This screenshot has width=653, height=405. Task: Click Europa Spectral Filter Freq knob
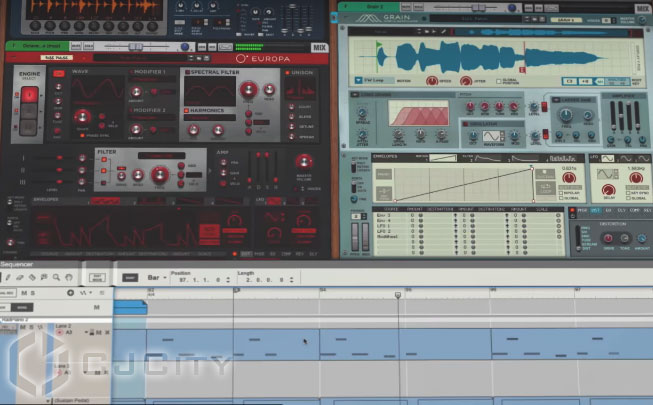(x=248, y=89)
